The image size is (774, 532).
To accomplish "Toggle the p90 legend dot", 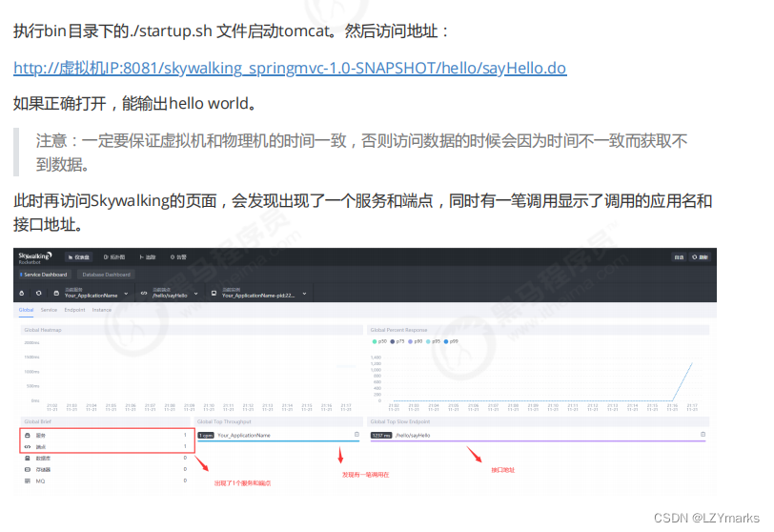I will tap(410, 341).
